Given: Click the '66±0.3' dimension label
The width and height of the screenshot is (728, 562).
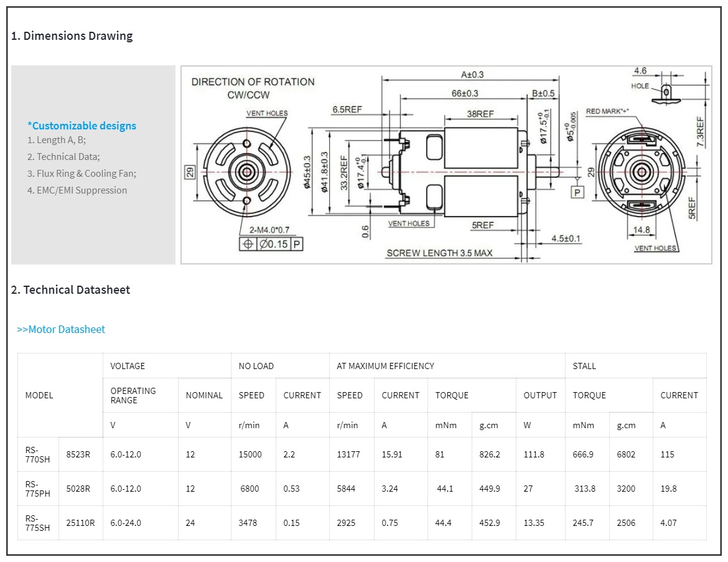Looking at the screenshot, I should pyautogui.click(x=465, y=93).
